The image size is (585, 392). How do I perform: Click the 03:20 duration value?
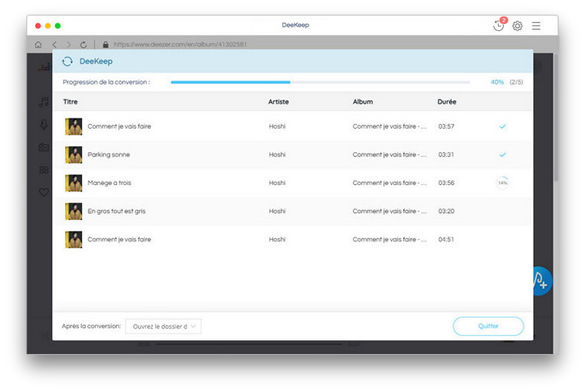pos(446,211)
